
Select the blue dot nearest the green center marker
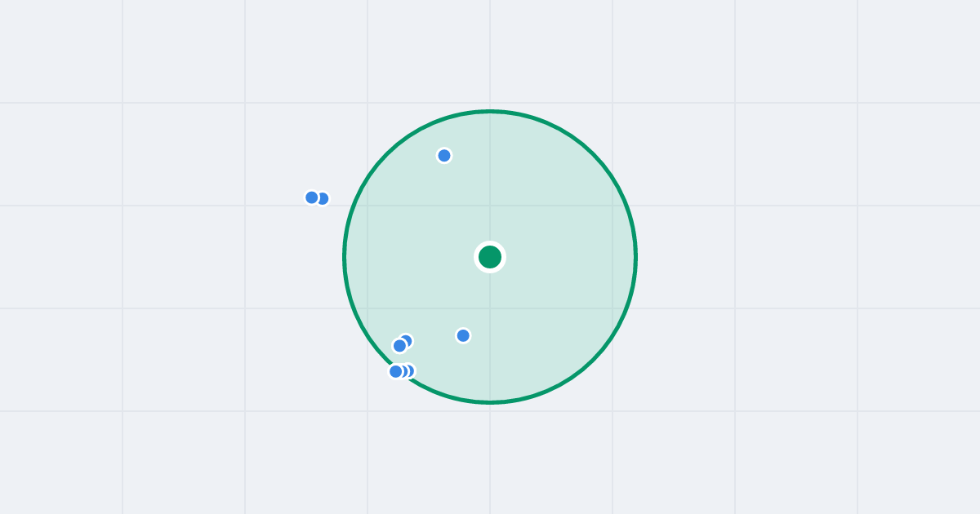coord(463,335)
